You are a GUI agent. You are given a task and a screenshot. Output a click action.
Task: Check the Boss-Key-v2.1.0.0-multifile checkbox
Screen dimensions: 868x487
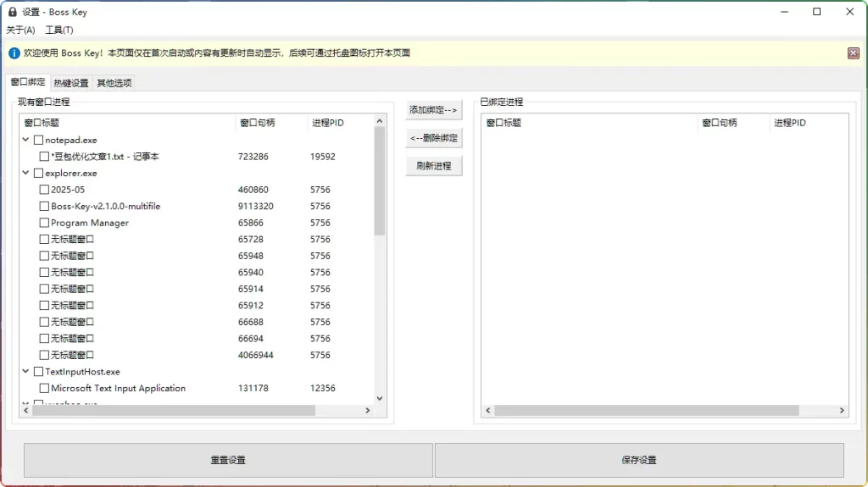[44, 207]
